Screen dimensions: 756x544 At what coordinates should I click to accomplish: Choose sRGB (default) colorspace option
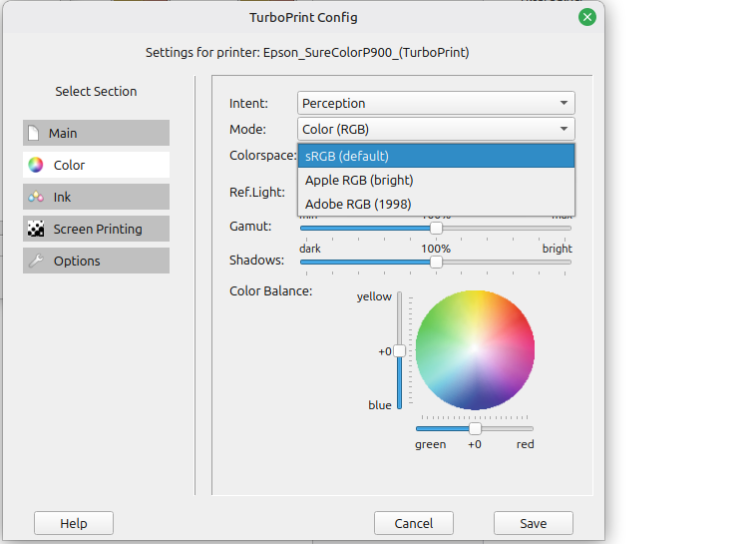(436, 156)
